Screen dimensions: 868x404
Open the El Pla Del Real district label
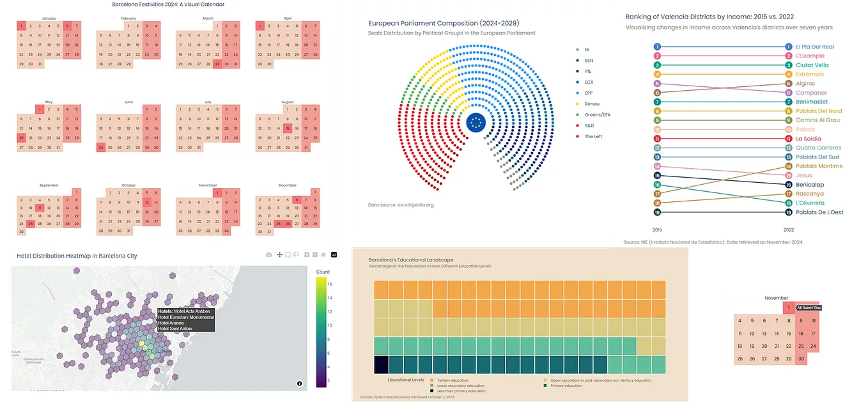816,46
